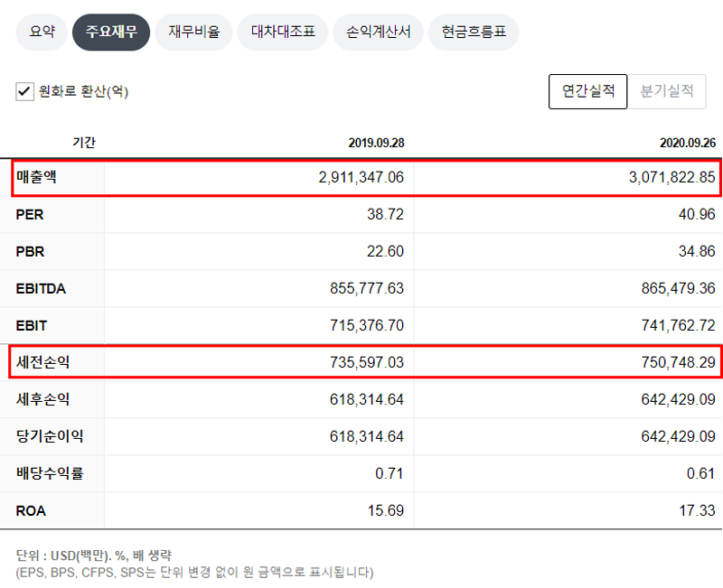Image resolution: width=723 pixels, height=588 pixels.
Task: Select the 주요재무 tab
Action: 111,32
